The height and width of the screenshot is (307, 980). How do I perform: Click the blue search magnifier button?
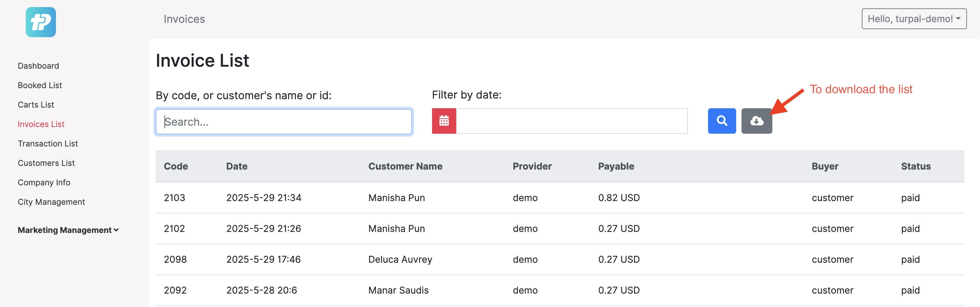click(721, 121)
